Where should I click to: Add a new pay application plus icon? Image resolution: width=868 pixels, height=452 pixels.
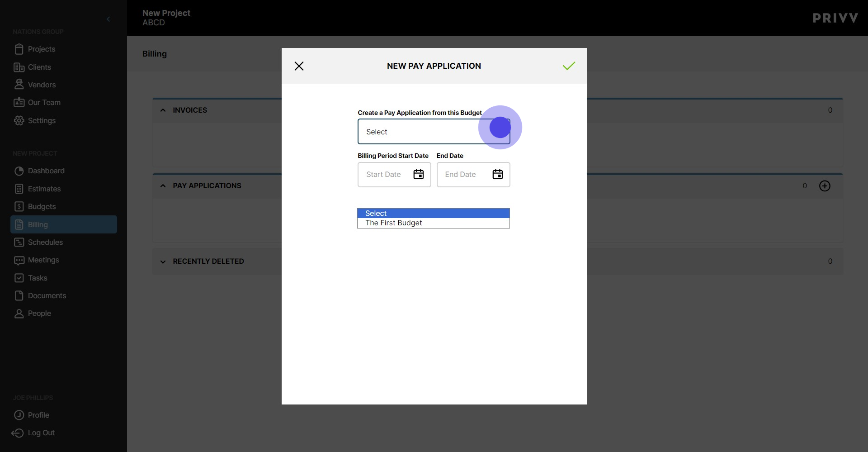click(x=825, y=186)
